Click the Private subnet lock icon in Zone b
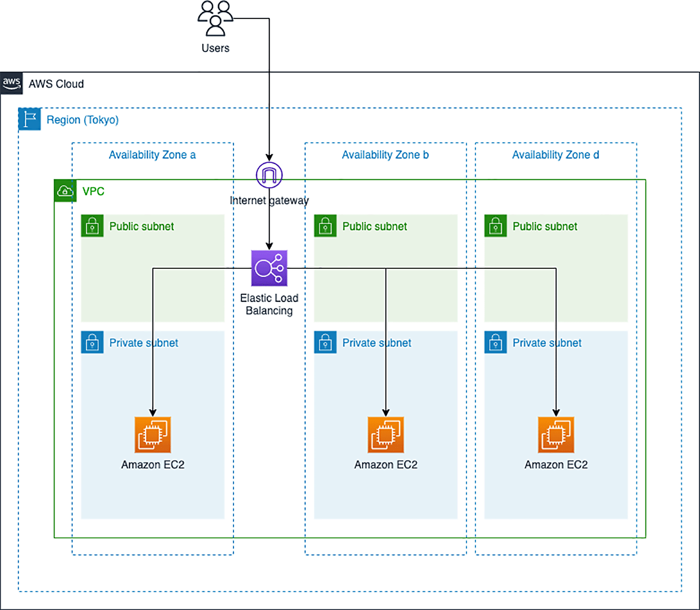The image size is (700, 610). 325,343
